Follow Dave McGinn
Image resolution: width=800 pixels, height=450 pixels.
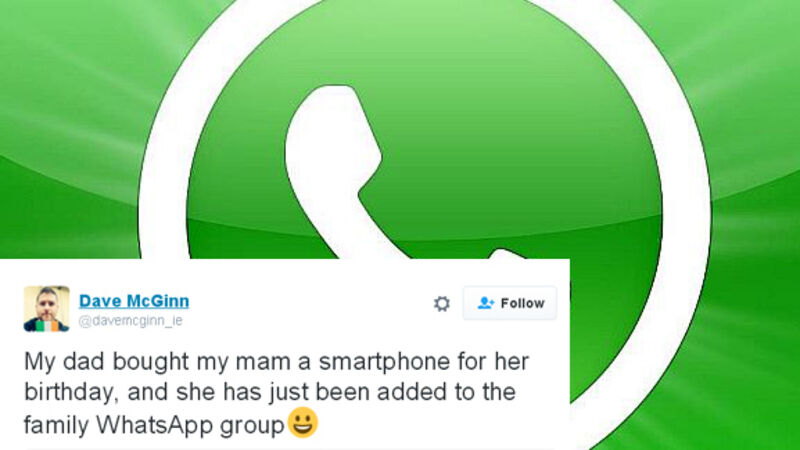click(510, 303)
